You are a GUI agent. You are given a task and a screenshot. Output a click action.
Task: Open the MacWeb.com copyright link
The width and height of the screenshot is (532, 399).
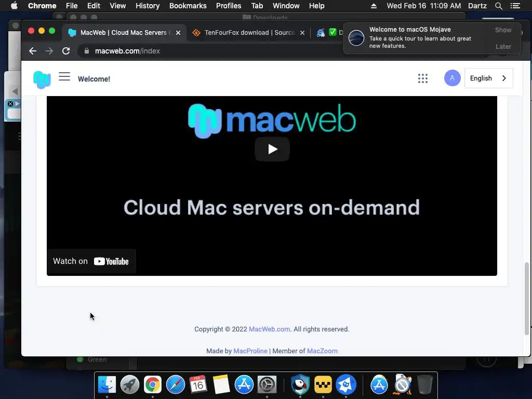pyautogui.click(x=270, y=329)
